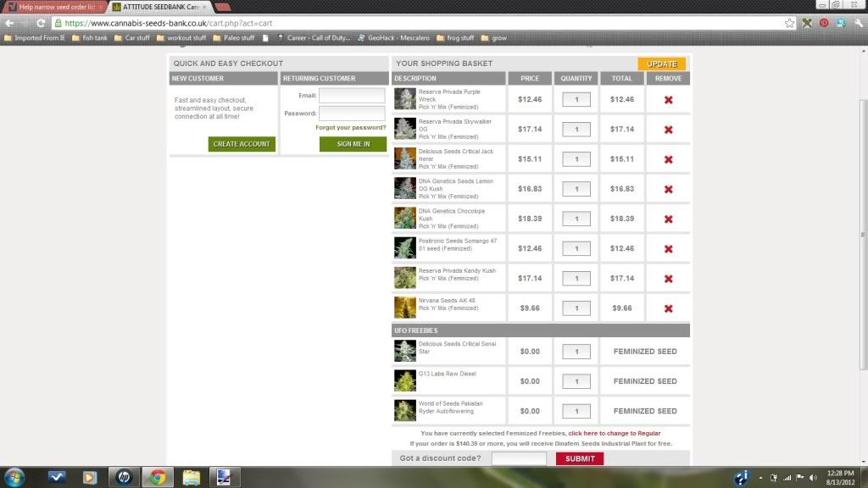Edit quantity for Nirvana AK 48
Screen dimensions: 868x488
click(x=576, y=308)
